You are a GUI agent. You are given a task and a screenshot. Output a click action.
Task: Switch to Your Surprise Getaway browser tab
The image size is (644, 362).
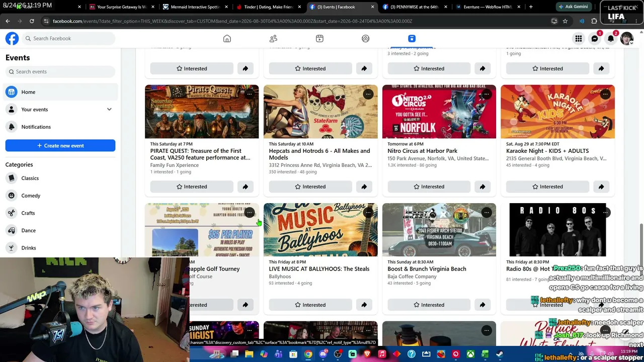point(122,7)
